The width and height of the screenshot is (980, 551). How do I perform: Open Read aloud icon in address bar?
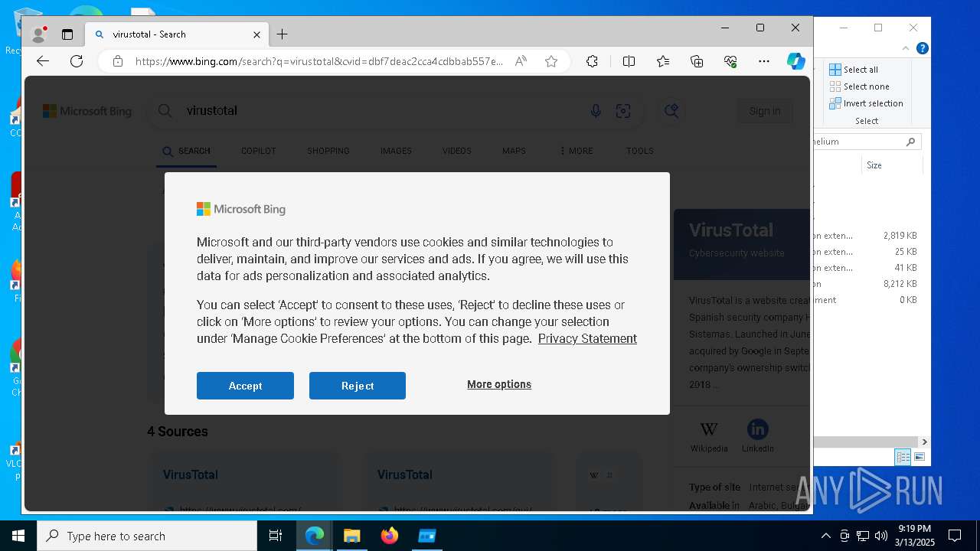521,61
